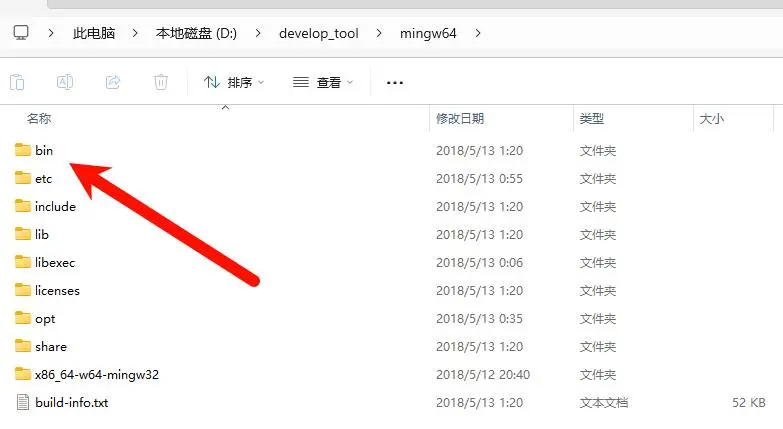The height and width of the screenshot is (429, 783).
Task: Click date 2018/5/13 0:06 of libexec
Action: 479,263
